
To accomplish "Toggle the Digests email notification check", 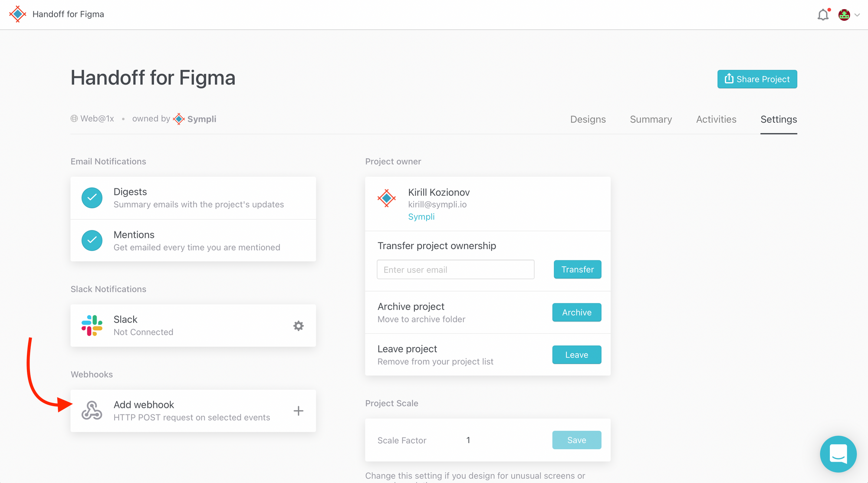I will pos(92,198).
